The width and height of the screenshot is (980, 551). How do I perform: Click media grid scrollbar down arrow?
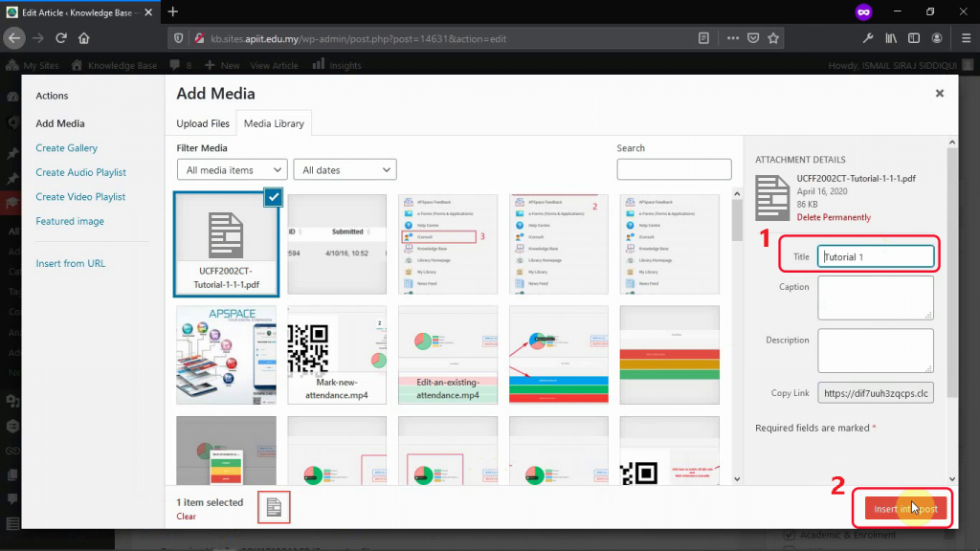point(737,479)
